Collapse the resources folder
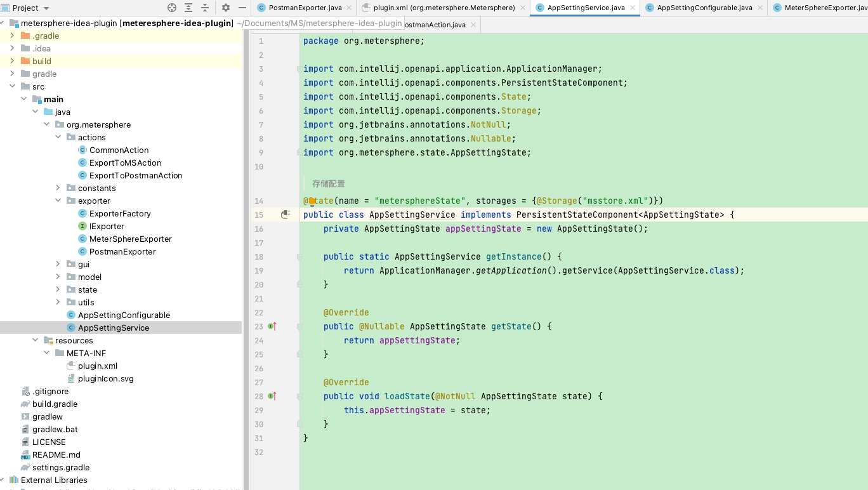This screenshot has height=490, width=868. click(x=35, y=340)
